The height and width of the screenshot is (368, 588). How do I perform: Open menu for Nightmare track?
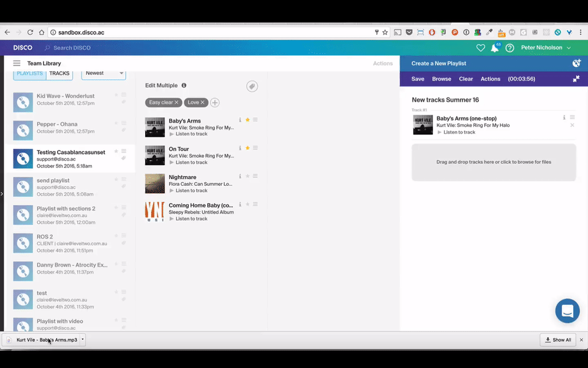(255, 176)
